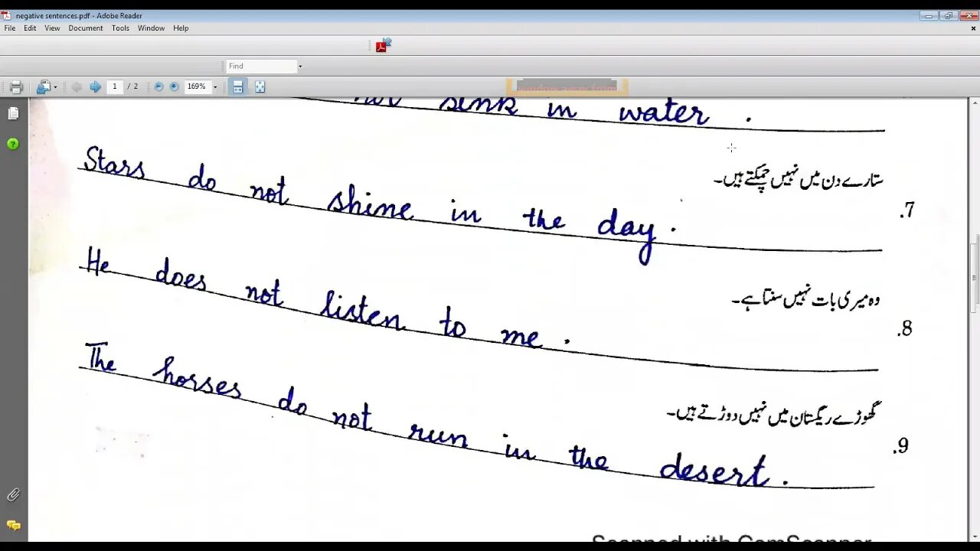Click the number '.8' label
Screen dimensions: 980x551
point(905,328)
